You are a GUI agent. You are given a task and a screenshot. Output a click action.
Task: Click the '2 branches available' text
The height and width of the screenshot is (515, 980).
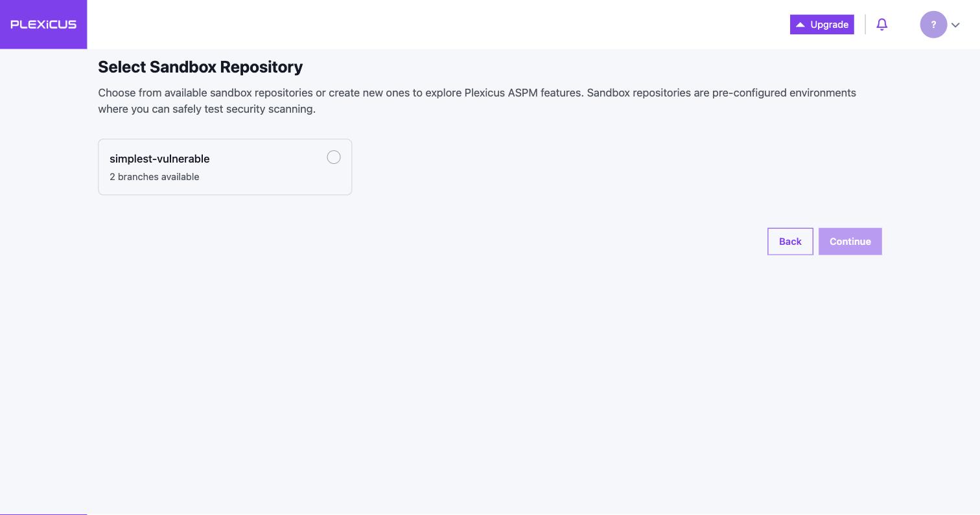[154, 177]
